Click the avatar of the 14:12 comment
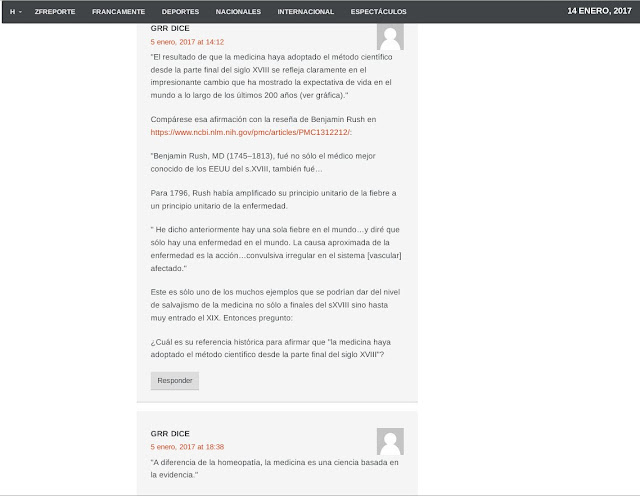640x496 pixels. click(390, 37)
